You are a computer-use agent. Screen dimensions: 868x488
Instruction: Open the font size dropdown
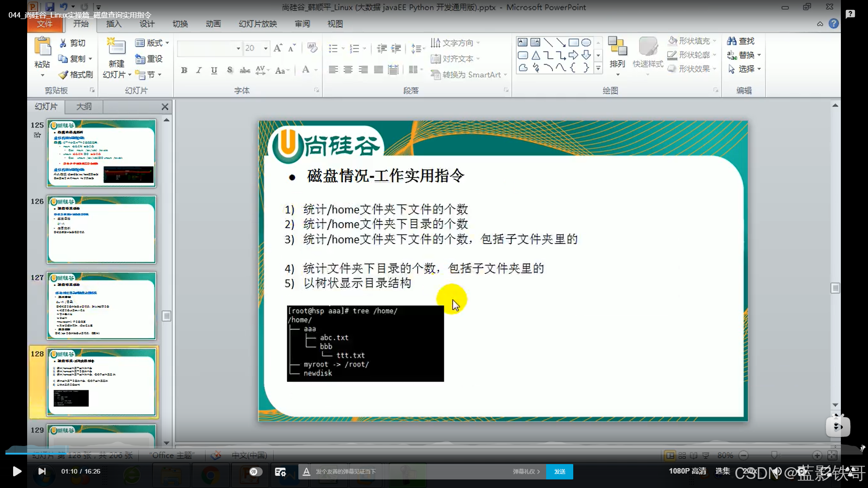[265, 48]
